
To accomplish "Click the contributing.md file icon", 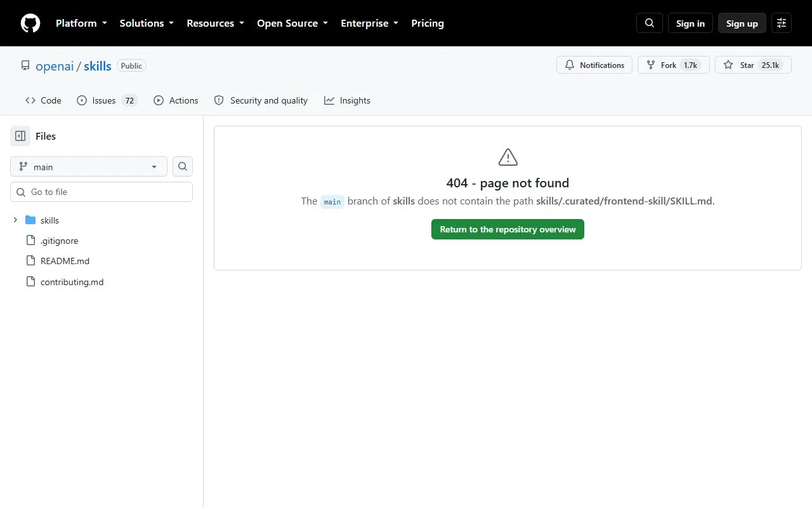I will pos(30,281).
